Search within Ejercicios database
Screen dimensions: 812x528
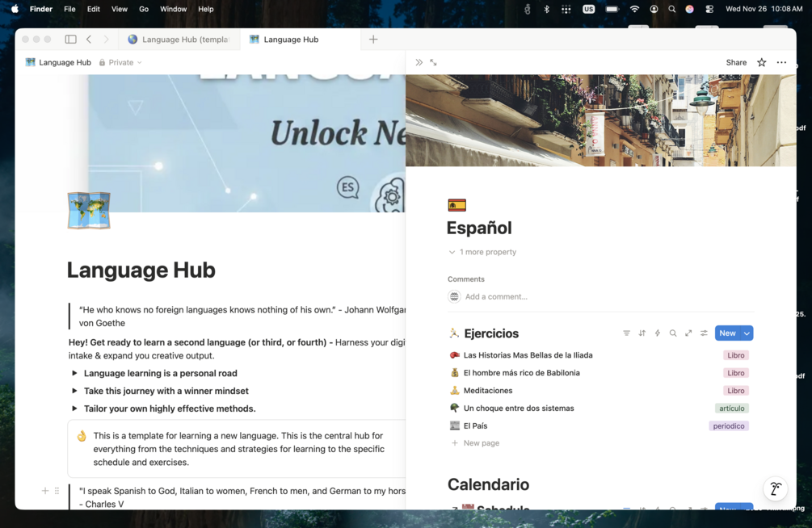673,333
